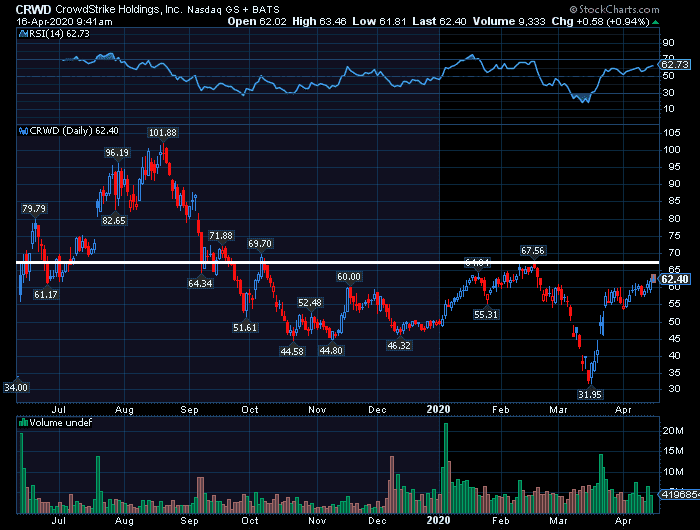The width and height of the screenshot is (700, 530).
Task: Click the 69.70 price label
Action: coord(260,244)
